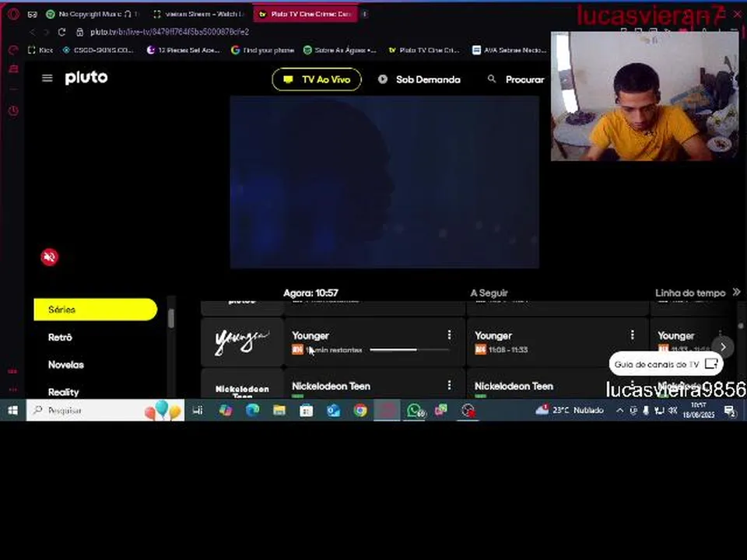Open the Sobre As Águas bookmark
The width and height of the screenshot is (747, 560).
(x=340, y=50)
